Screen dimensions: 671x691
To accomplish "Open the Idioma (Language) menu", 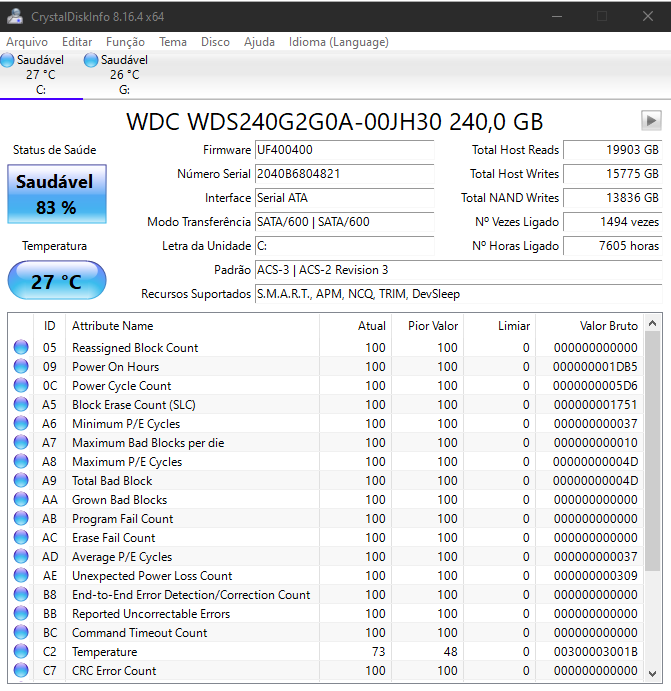I will click(338, 42).
